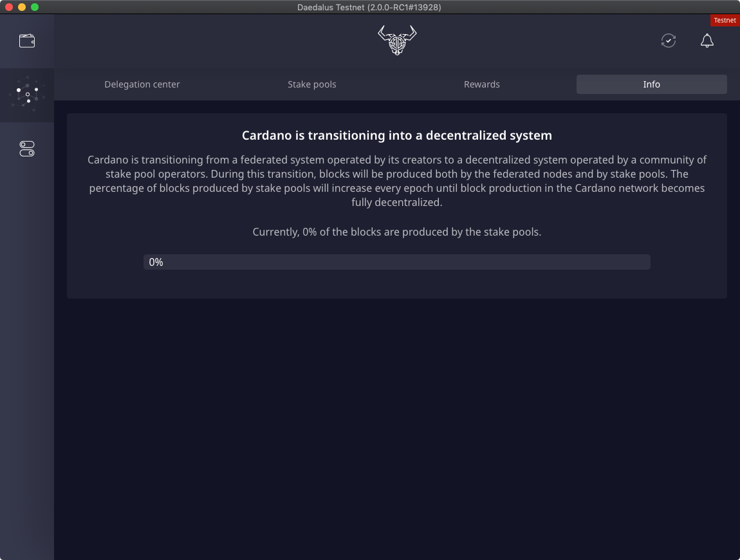Open settings toggles sidebar icon

(27, 149)
